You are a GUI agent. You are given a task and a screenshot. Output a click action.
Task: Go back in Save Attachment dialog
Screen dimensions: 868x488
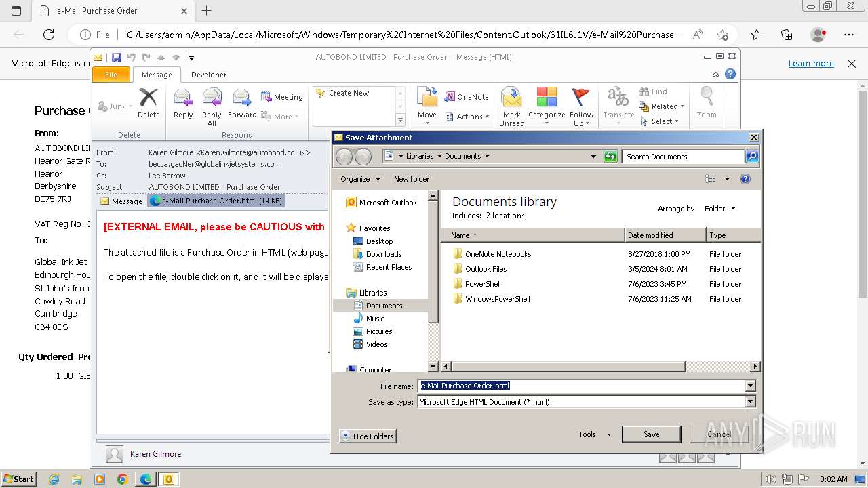coord(344,157)
